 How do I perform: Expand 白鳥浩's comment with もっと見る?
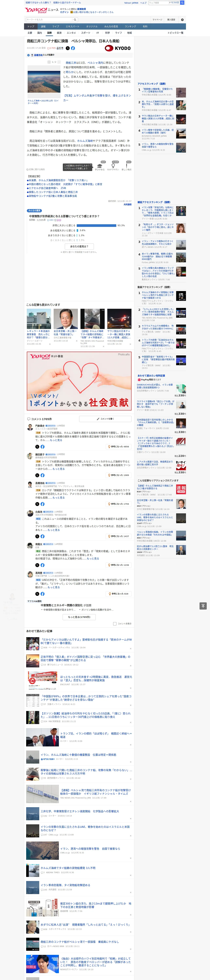point(54,530)
